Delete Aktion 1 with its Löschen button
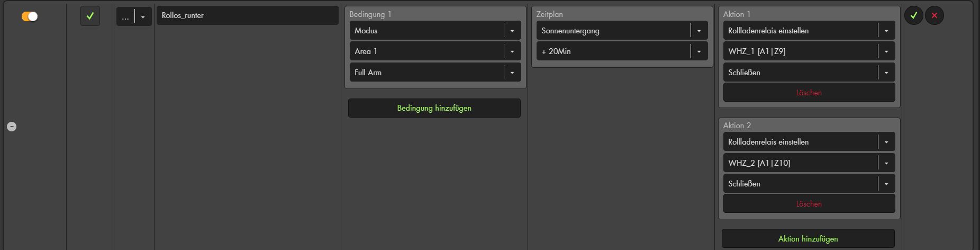Viewport: 980px width, 250px height. pos(809,93)
